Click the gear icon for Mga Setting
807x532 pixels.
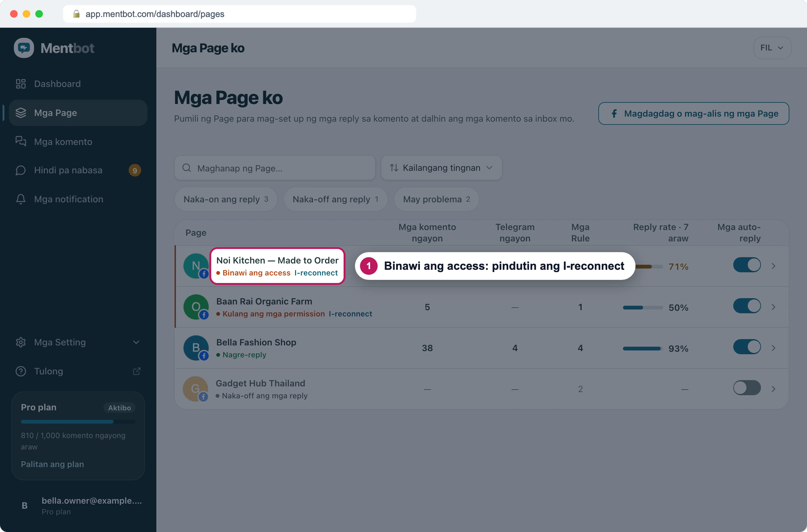click(21, 342)
